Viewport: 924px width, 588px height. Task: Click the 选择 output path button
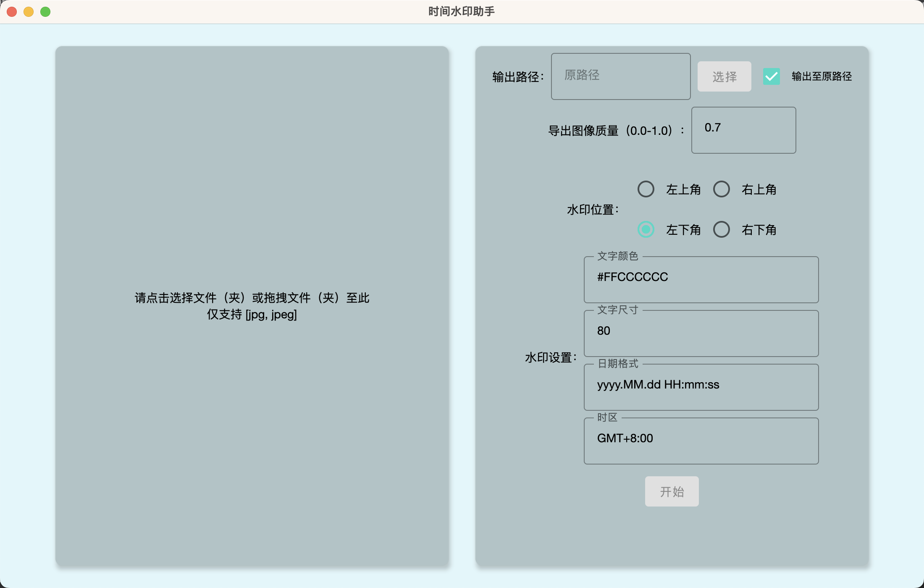coord(724,76)
